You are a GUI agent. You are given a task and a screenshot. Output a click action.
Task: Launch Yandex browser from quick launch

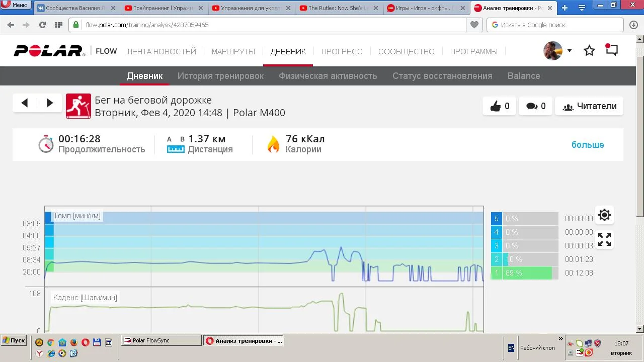click(39, 353)
